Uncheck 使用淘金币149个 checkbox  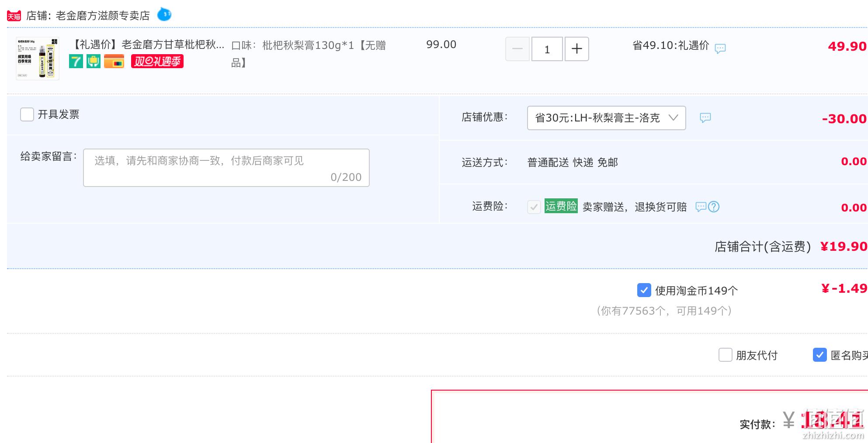(644, 290)
